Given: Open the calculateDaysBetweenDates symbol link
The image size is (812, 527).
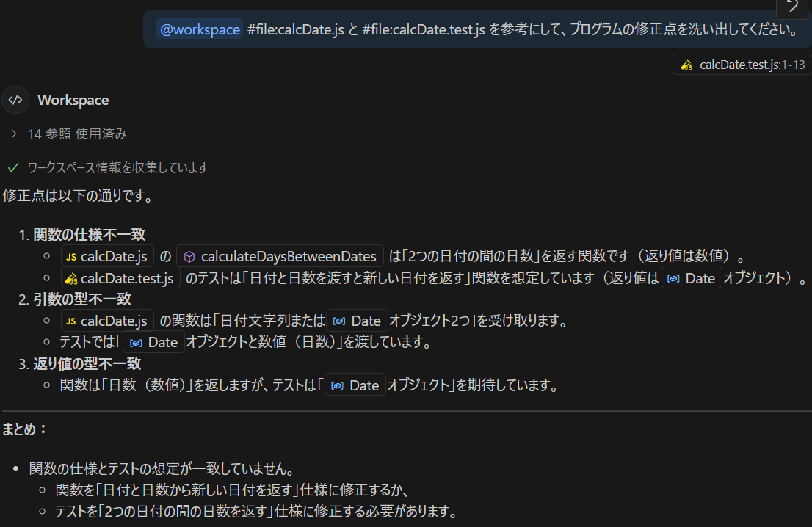Looking at the screenshot, I should pos(280,256).
